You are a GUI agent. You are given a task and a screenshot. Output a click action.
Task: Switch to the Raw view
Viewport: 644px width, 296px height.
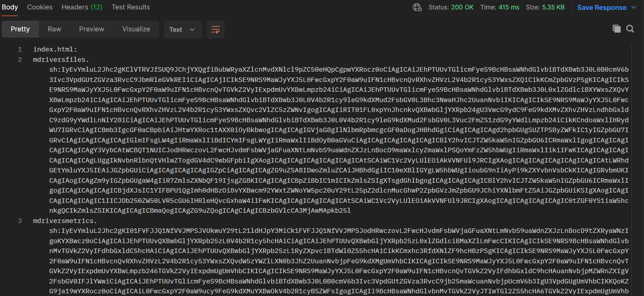pyautogui.click(x=54, y=29)
